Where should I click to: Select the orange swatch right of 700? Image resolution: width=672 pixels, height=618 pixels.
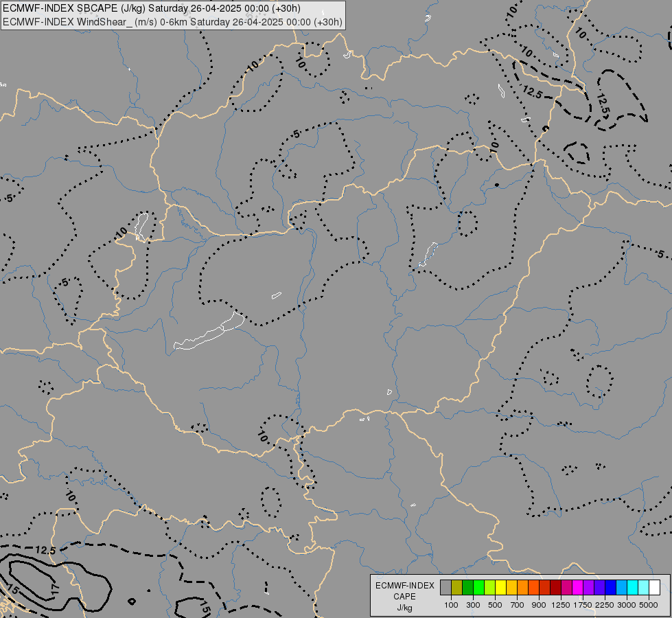coord(523,587)
